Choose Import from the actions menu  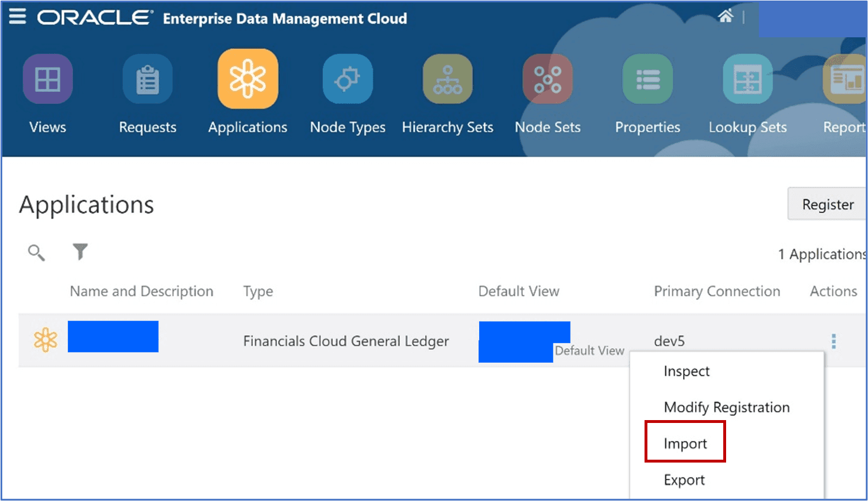point(685,444)
